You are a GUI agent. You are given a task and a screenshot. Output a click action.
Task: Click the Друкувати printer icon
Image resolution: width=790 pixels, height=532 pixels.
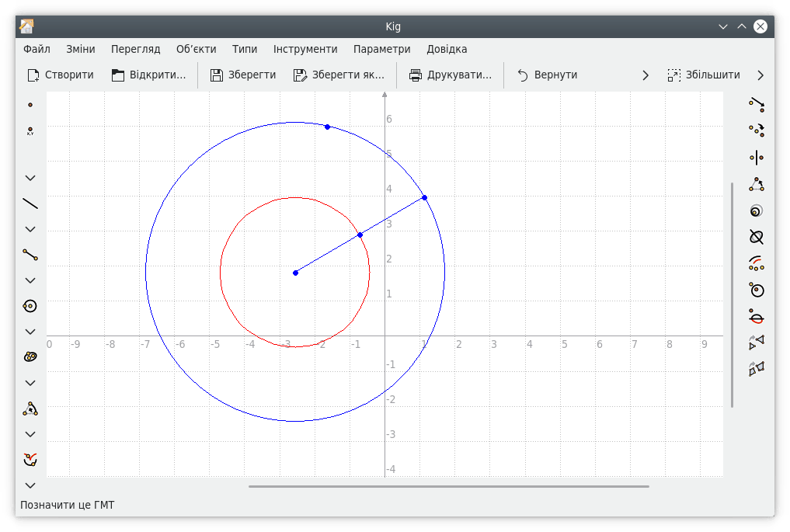pyautogui.click(x=416, y=75)
